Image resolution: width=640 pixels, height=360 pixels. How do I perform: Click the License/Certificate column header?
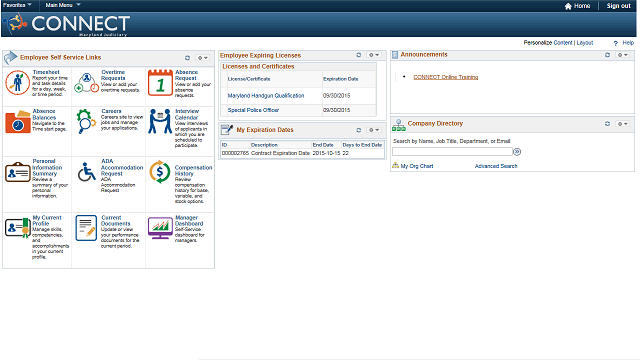(x=249, y=79)
